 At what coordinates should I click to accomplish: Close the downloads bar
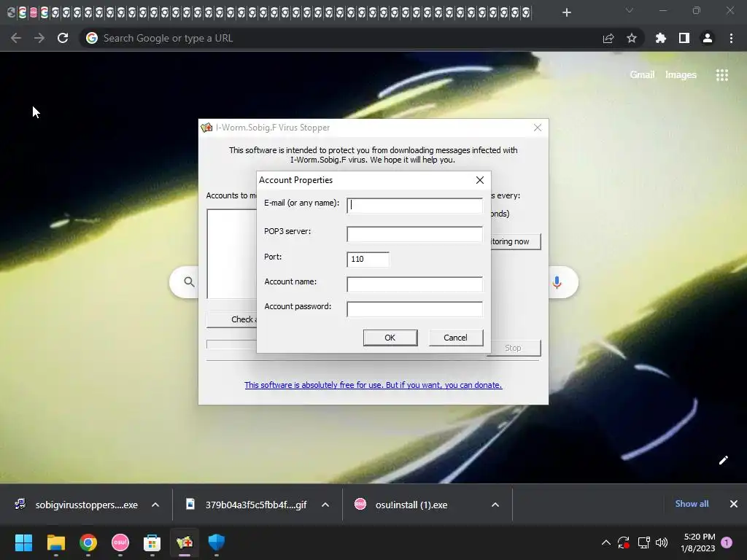pos(734,504)
